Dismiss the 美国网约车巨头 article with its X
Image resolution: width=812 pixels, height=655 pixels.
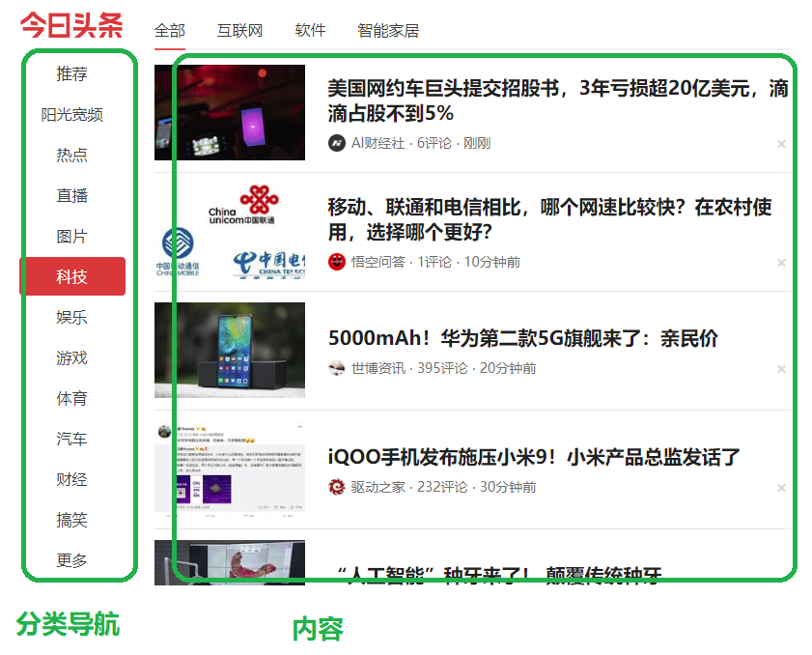coord(781,144)
